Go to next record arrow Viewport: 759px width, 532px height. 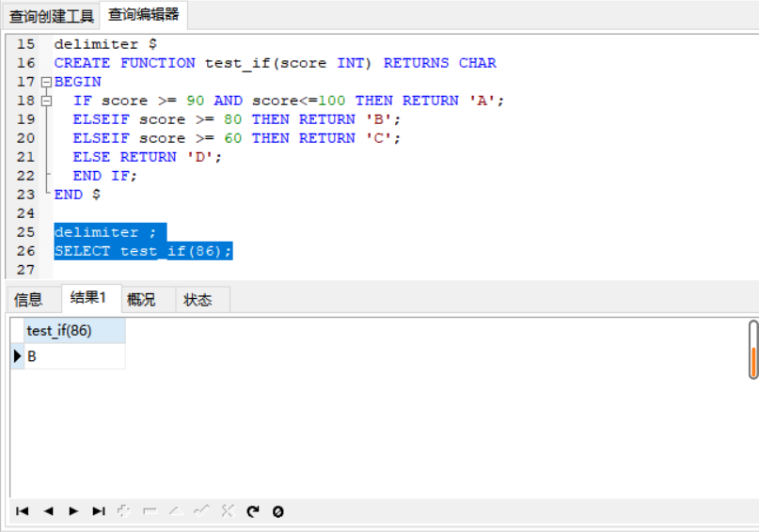(73, 511)
